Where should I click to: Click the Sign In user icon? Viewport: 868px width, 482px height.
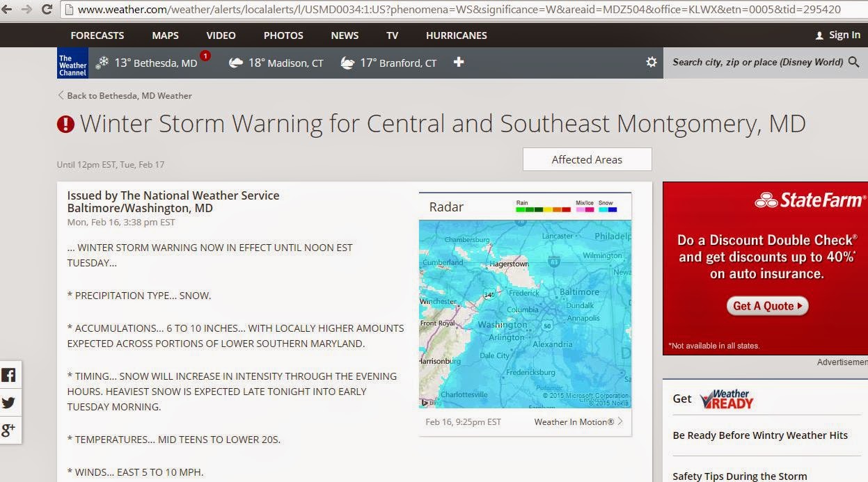[819, 35]
